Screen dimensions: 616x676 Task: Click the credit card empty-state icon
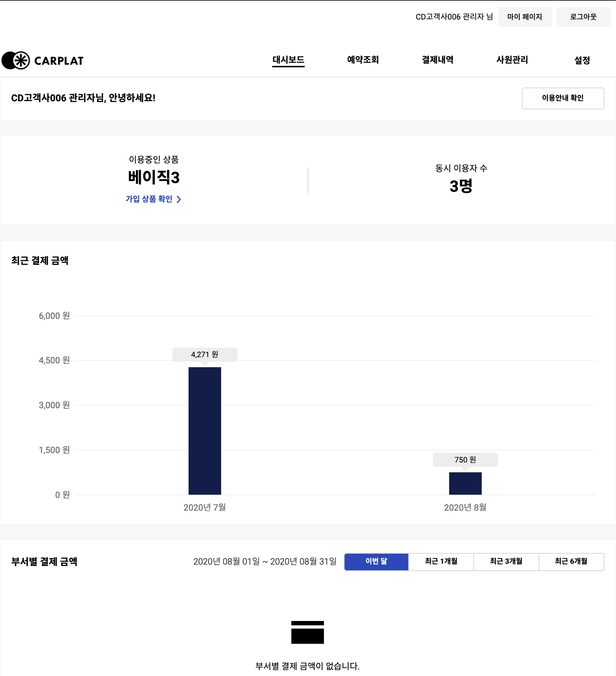(x=308, y=632)
